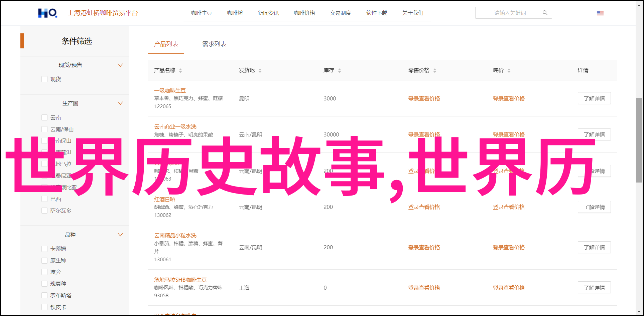Click 了解详情 for 危地马拉SHB咖啡生豆
Image resolution: width=644 pixels, height=317 pixels.
(594, 288)
